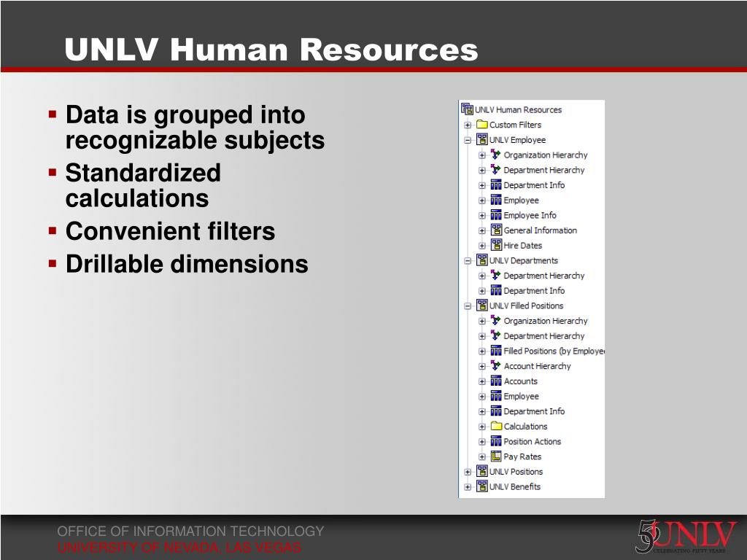Expand the Hire Dates item
Viewport: 747px width, 560px height.
coord(482,246)
